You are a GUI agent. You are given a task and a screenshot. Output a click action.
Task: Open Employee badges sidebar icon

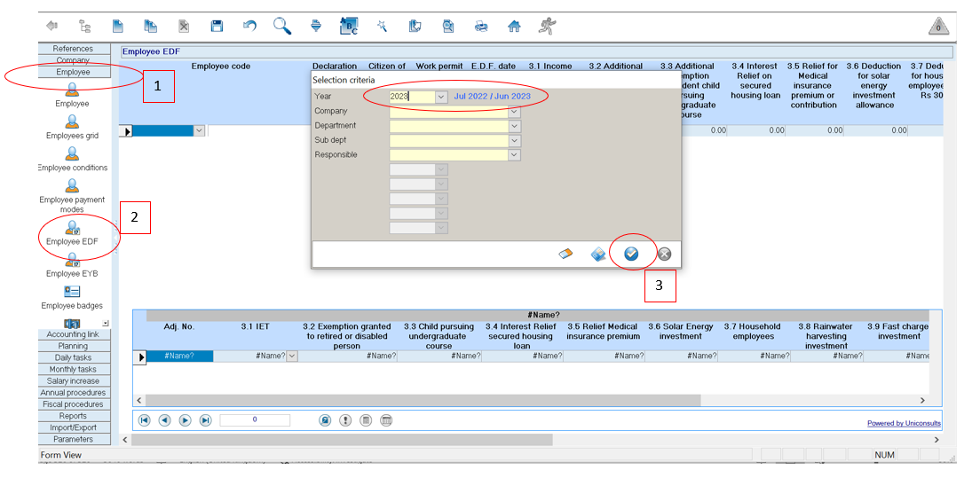coord(72,298)
